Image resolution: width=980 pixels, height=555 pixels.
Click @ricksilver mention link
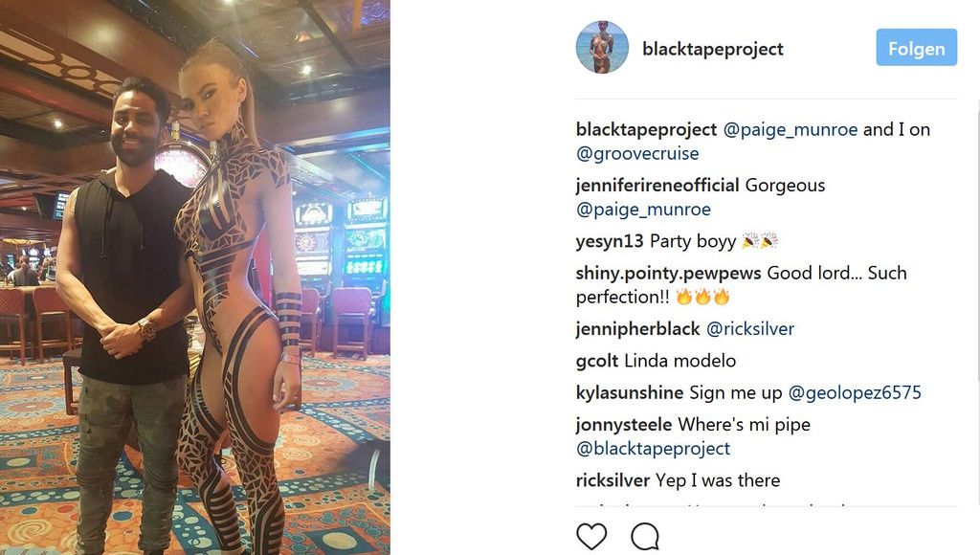750,329
